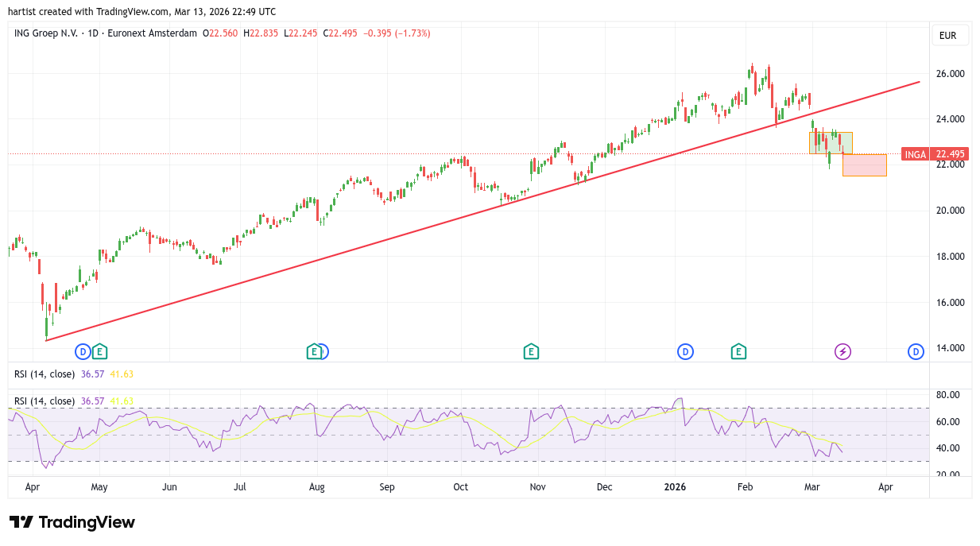
Task: Click the TradingView logo
Action: coord(72,522)
